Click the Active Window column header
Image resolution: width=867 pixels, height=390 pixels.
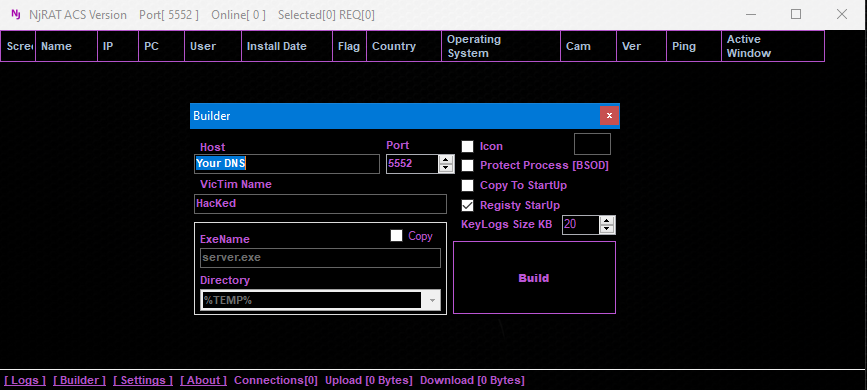773,46
